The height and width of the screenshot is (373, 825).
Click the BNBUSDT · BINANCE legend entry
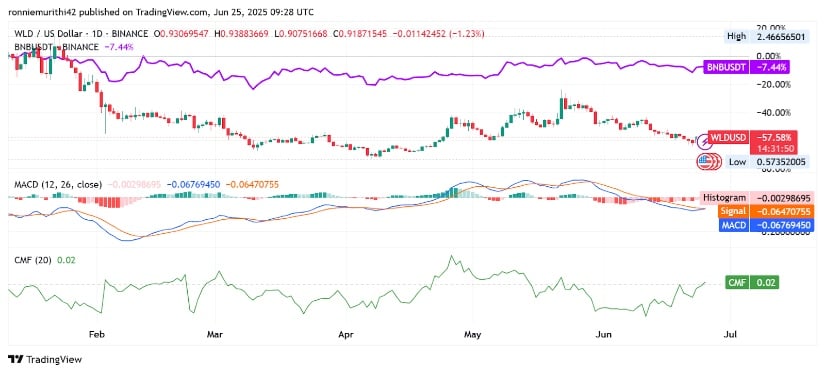[55, 47]
